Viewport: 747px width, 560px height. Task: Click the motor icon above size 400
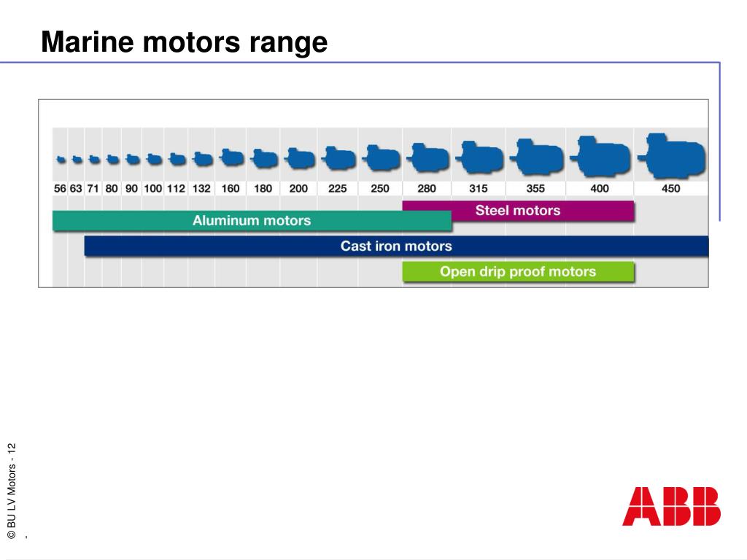pos(600,156)
